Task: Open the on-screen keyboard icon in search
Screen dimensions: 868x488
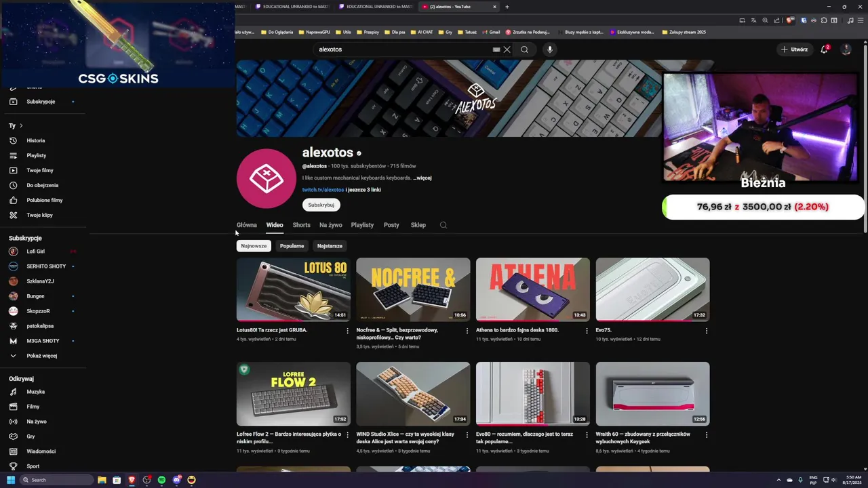Action: (496, 49)
